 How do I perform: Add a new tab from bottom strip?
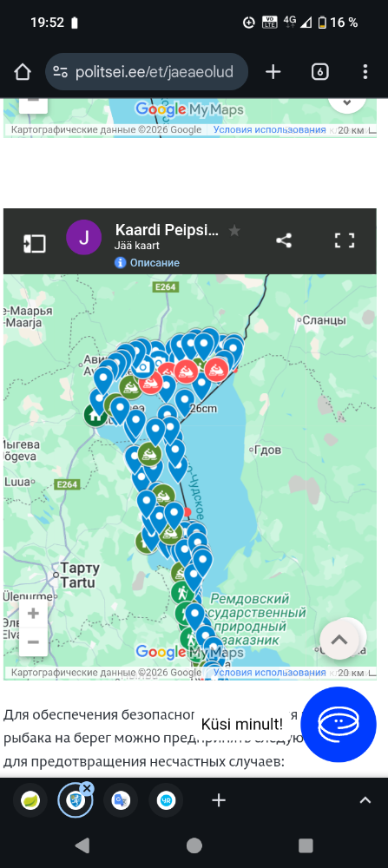point(219,800)
